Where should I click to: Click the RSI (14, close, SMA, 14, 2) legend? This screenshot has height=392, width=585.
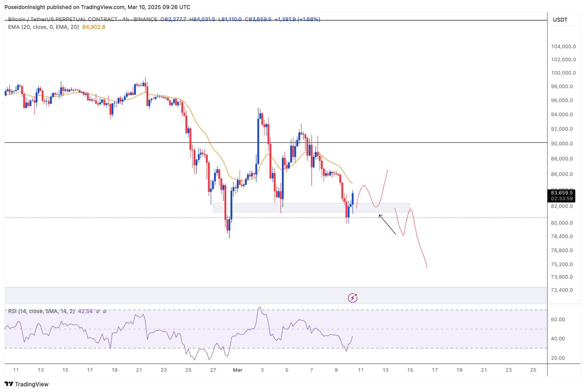pos(41,311)
